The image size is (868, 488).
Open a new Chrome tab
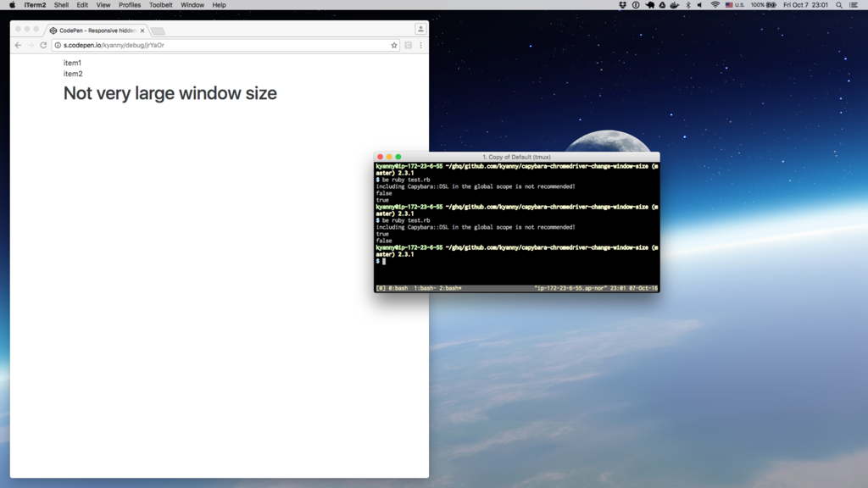(159, 31)
